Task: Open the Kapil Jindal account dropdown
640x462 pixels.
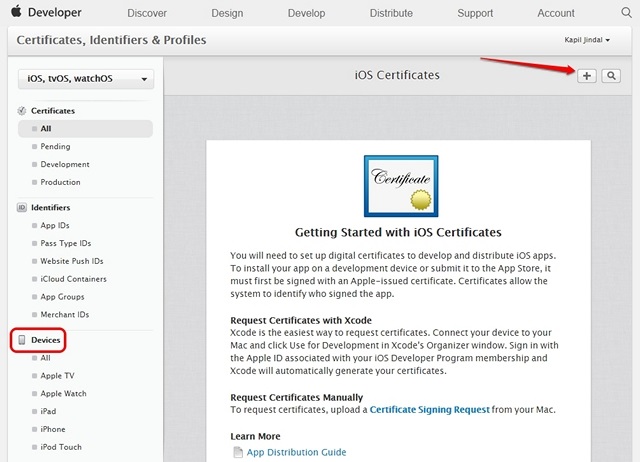Action: [x=587, y=40]
